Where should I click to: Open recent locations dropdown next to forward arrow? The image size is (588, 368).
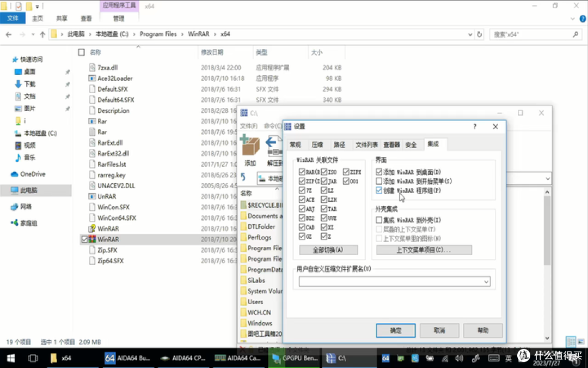pos(33,34)
